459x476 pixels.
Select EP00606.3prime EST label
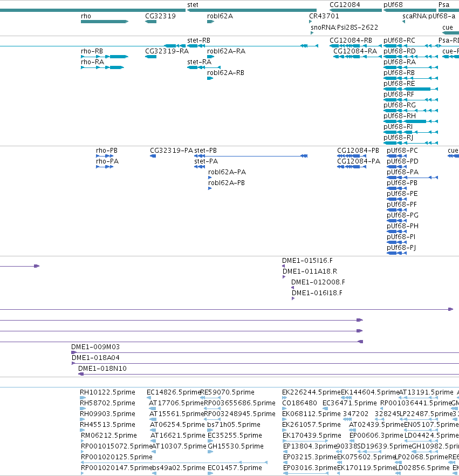pos(376,436)
